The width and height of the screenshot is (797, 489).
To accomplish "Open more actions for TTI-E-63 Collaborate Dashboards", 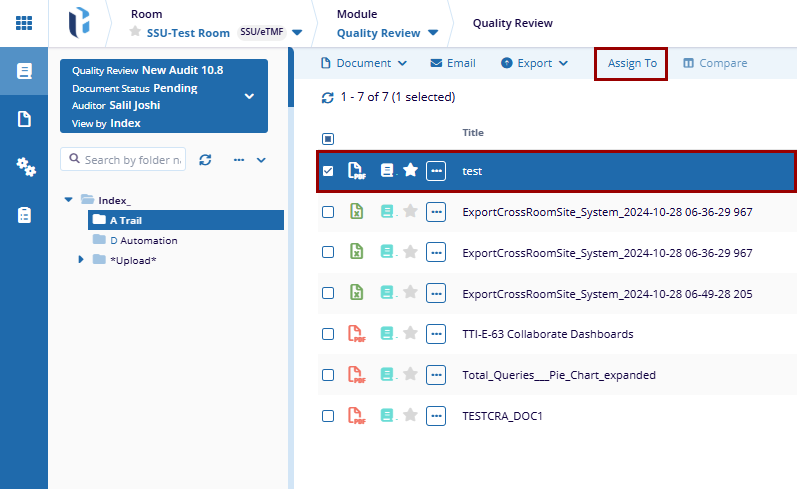I will pyautogui.click(x=436, y=334).
